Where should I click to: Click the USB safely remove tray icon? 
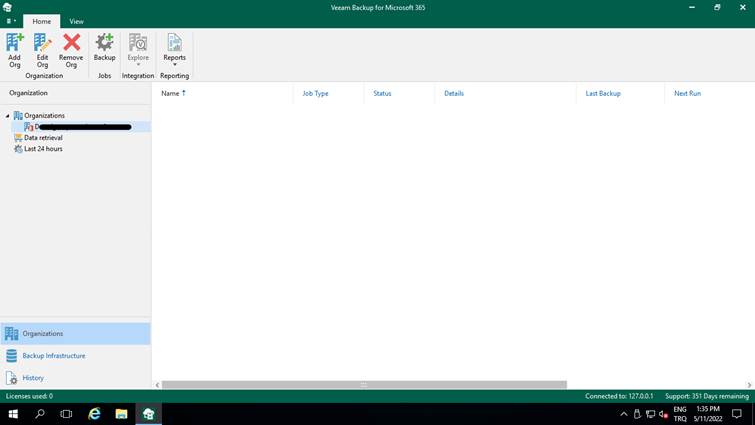[637, 414]
